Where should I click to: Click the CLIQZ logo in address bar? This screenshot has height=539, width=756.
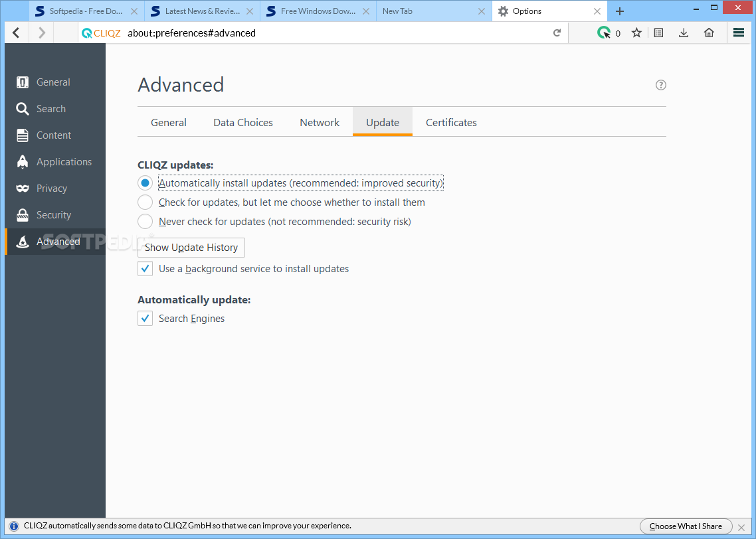point(101,33)
